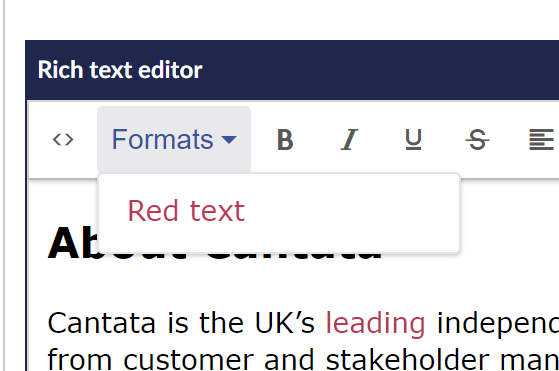The height and width of the screenshot is (371, 559).
Task: Click the Rich text editor title
Action: click(x=120, y=69)
